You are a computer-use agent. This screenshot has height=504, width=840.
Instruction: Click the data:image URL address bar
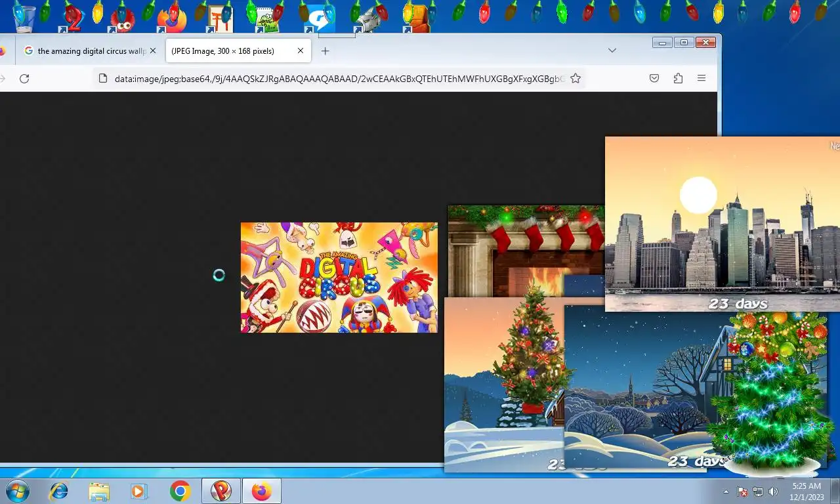(339, 79)
